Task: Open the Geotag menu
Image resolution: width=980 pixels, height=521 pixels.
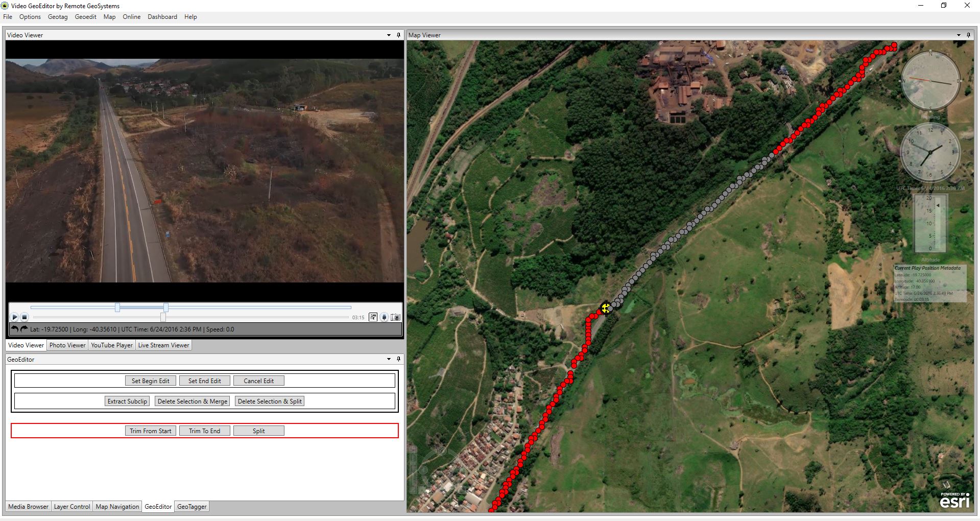Action: pos(58,17)
